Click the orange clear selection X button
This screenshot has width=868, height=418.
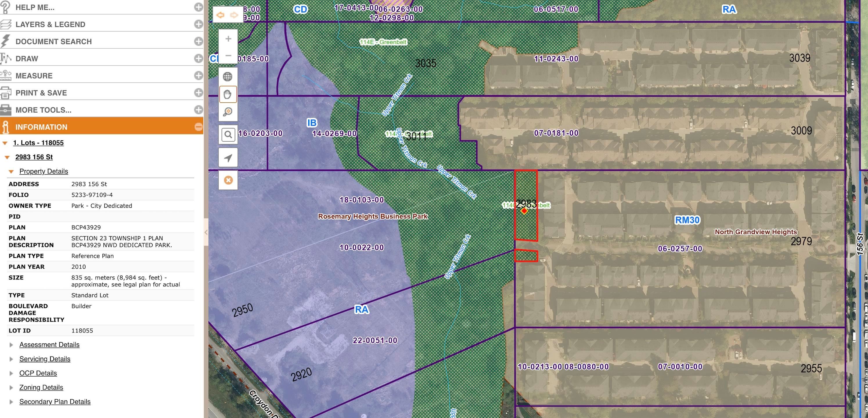[x=228, y=180]
